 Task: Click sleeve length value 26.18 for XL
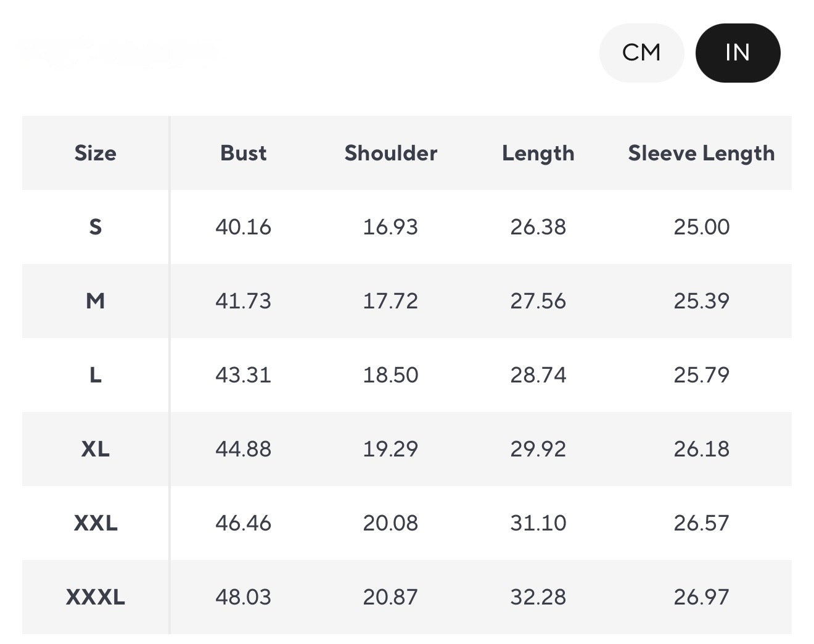(701, 449)
